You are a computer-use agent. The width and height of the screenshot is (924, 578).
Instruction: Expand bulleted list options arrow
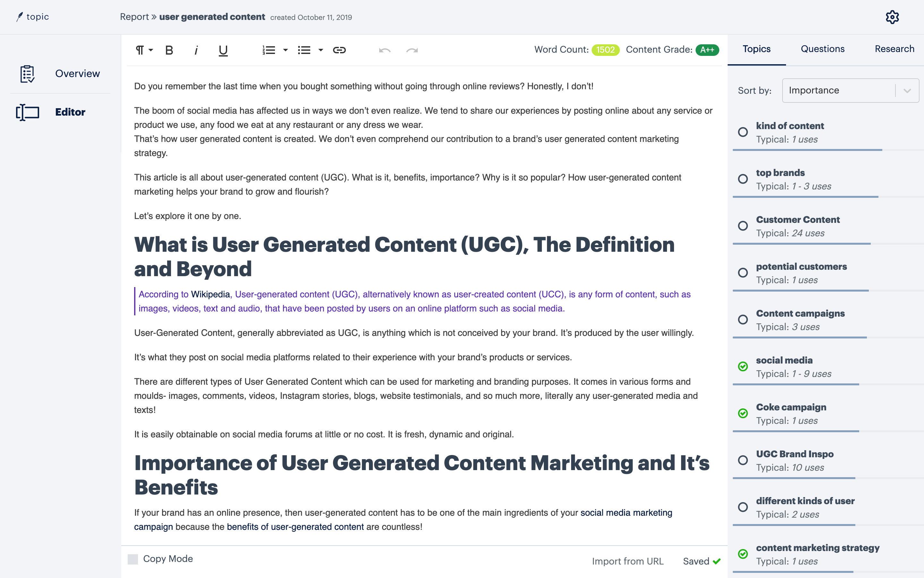[321, 50]
